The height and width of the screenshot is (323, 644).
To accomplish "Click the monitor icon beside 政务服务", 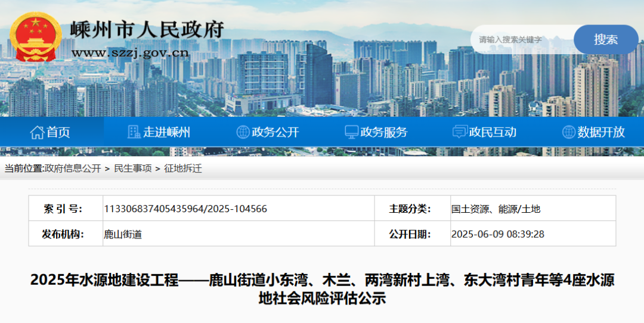I will [352, 132].
